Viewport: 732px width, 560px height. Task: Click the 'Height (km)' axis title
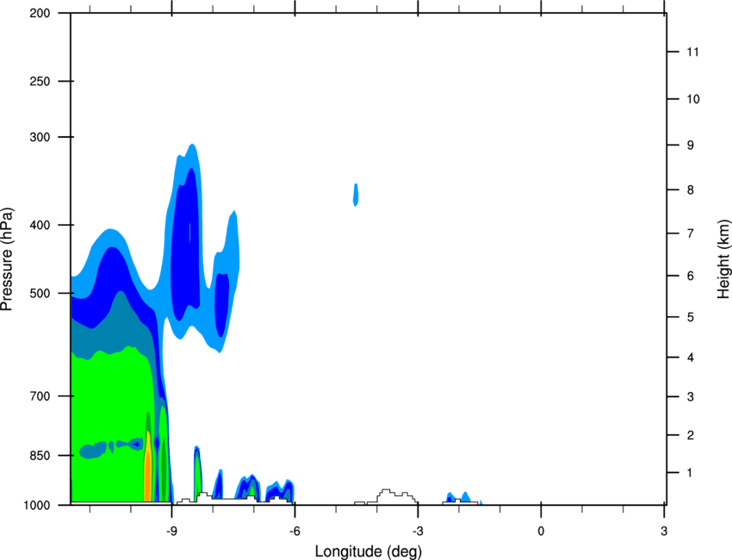(x=723, y=258)
